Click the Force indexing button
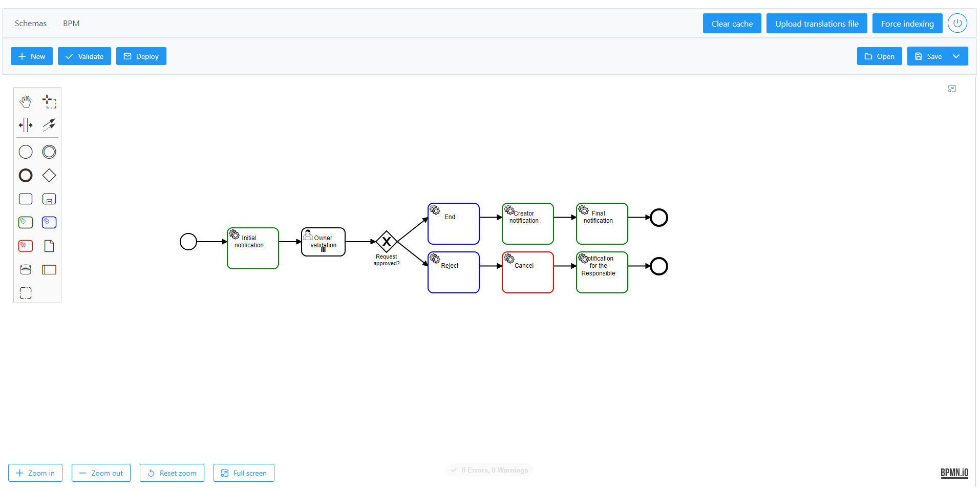The image size is (980, 492). (907, 24)
